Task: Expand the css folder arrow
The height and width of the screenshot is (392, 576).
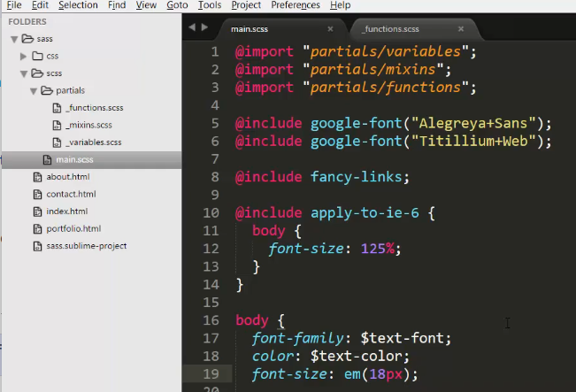Action: (x=24, y=57)
